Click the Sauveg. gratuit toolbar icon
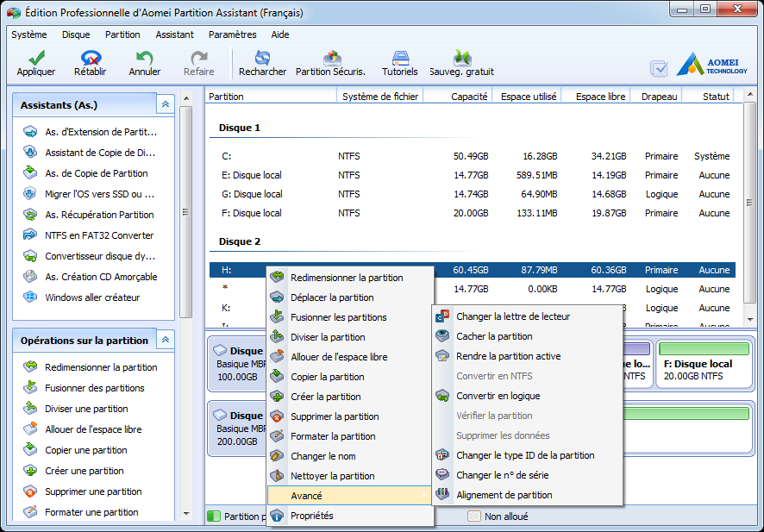Image resolution: width=764 pixels, height=532 pixels. tap(462, 59)
